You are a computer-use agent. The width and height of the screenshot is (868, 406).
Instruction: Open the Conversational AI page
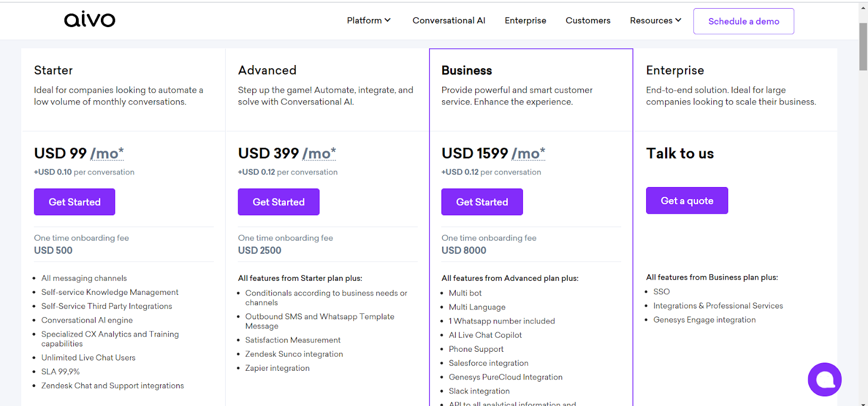[449, 21]
